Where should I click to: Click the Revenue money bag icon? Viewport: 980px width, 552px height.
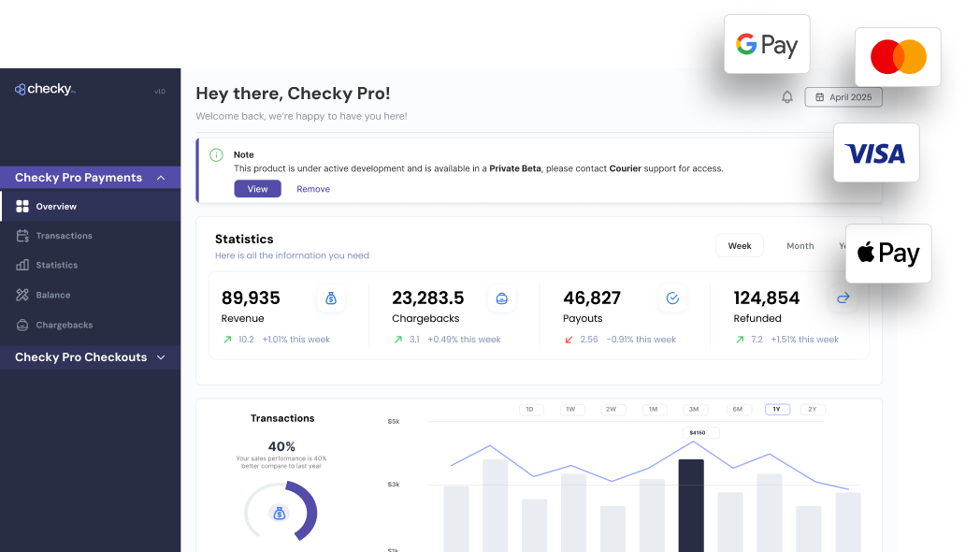point(331,298)
